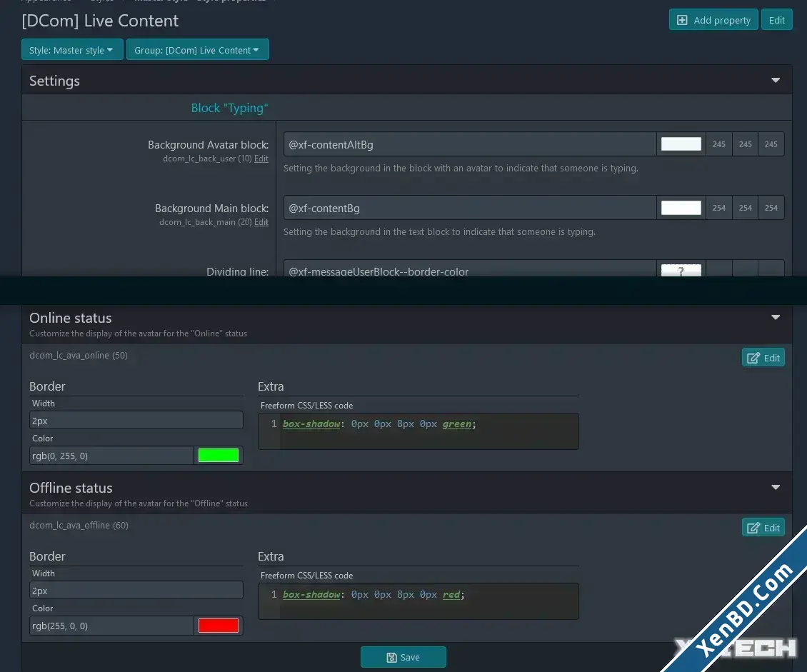
Task: Open the Background Avatar block color swatch
Action: [x=681, y=144]
